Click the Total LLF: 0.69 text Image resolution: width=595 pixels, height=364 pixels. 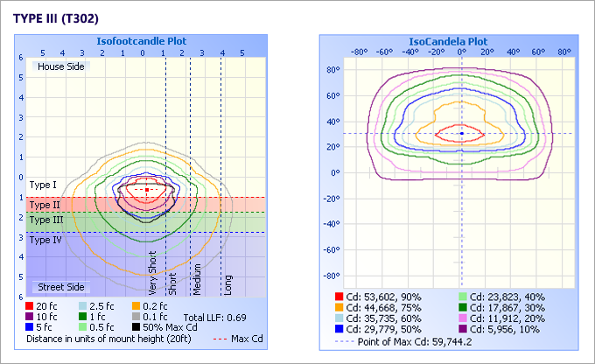214,317
